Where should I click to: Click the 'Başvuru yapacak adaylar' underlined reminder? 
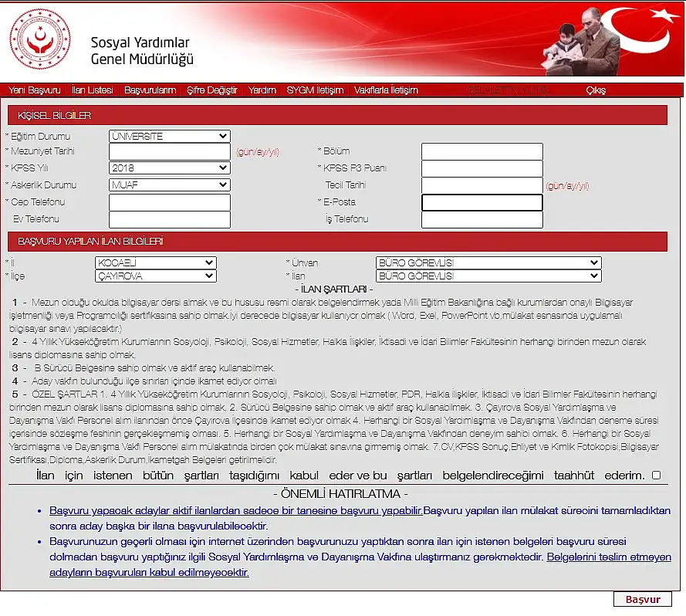tap(236, 510)
